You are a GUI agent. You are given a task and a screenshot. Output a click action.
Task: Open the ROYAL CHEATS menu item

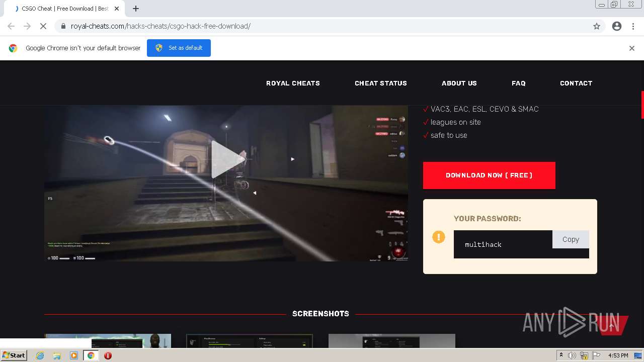coord(293,83)
